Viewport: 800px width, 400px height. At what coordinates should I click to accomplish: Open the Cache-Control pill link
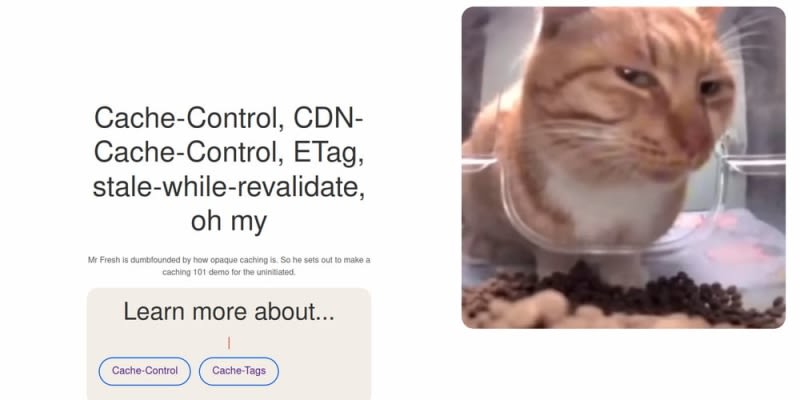[x=144, y=371]
